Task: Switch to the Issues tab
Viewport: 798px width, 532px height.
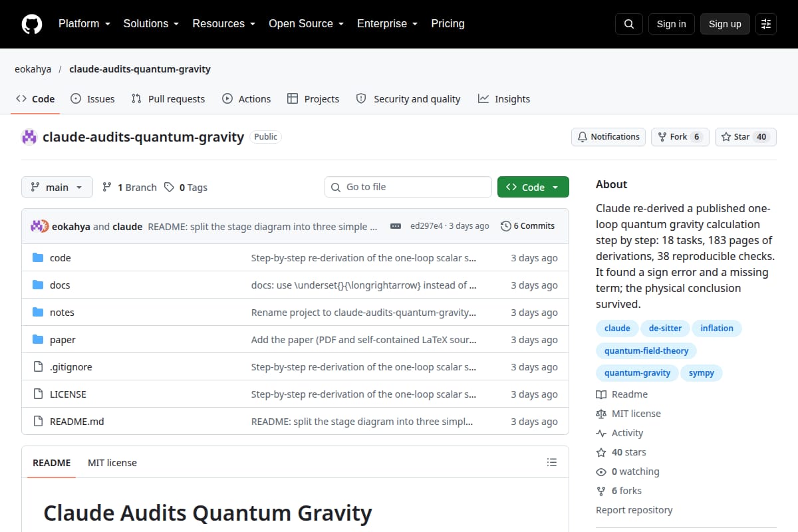Action: (92, 99)
